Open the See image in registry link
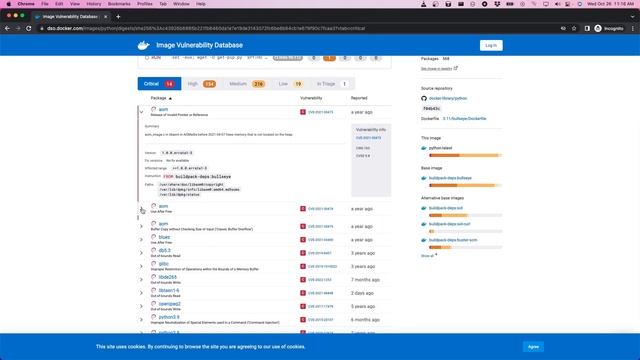The width and height of the screenshot is (640, 360). 436,69
